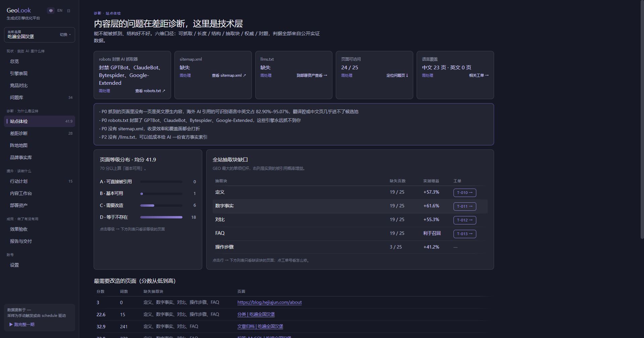Click score 22.6 cell in pages table
This screenshot has height=338, width=644.
tap(101, 315)
